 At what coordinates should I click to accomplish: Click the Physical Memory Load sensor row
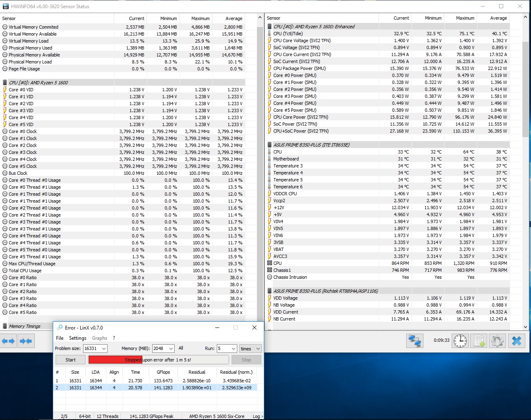tap(123, 62)
